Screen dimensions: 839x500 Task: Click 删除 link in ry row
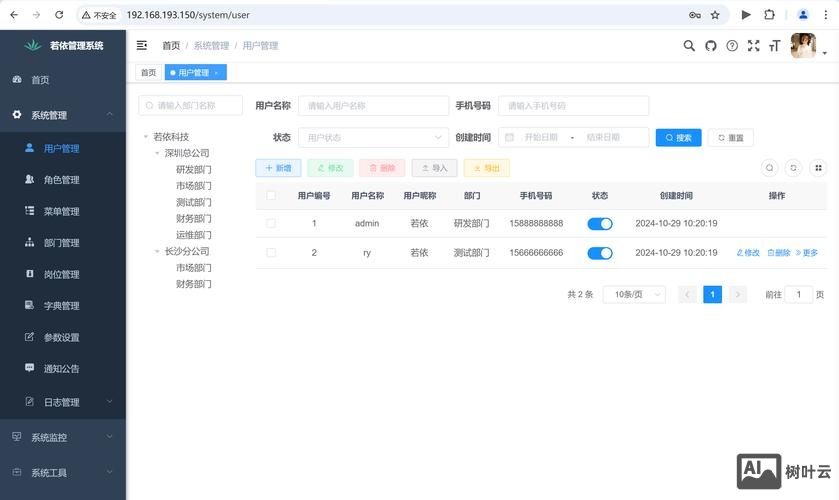[x=779, y=253]
